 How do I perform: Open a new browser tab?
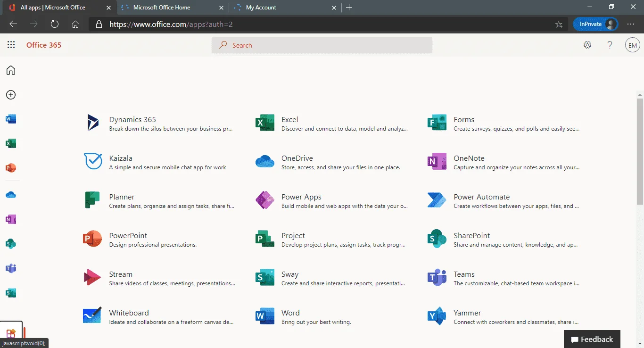point(349,8)
